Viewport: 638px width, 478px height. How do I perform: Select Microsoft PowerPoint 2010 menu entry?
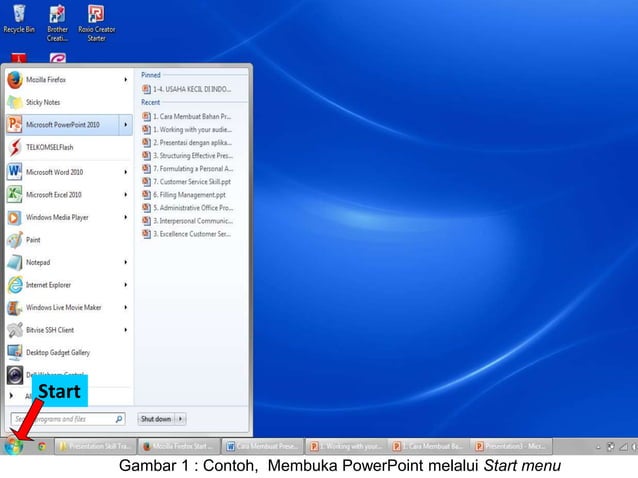(60, 125)
